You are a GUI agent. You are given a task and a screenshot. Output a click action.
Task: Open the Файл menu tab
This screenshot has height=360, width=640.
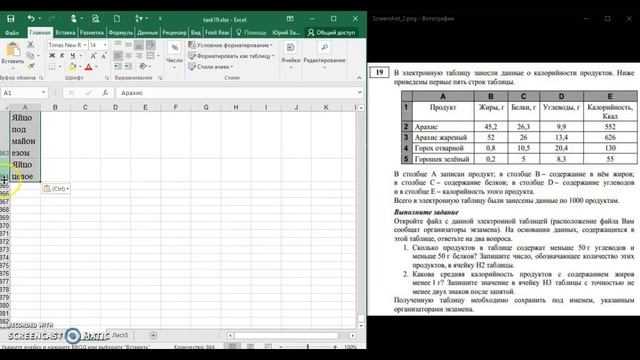(12, 32)
